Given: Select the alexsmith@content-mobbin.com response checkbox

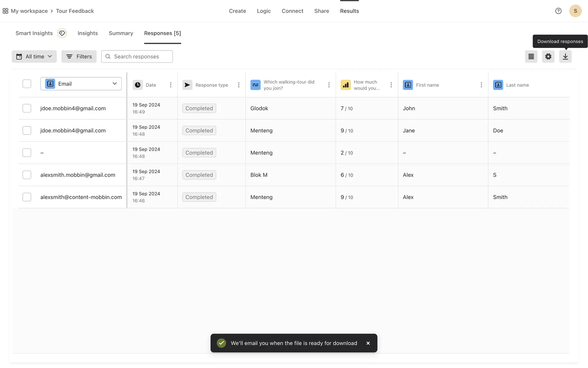Looking at the screenshot, I should point(27,197).
